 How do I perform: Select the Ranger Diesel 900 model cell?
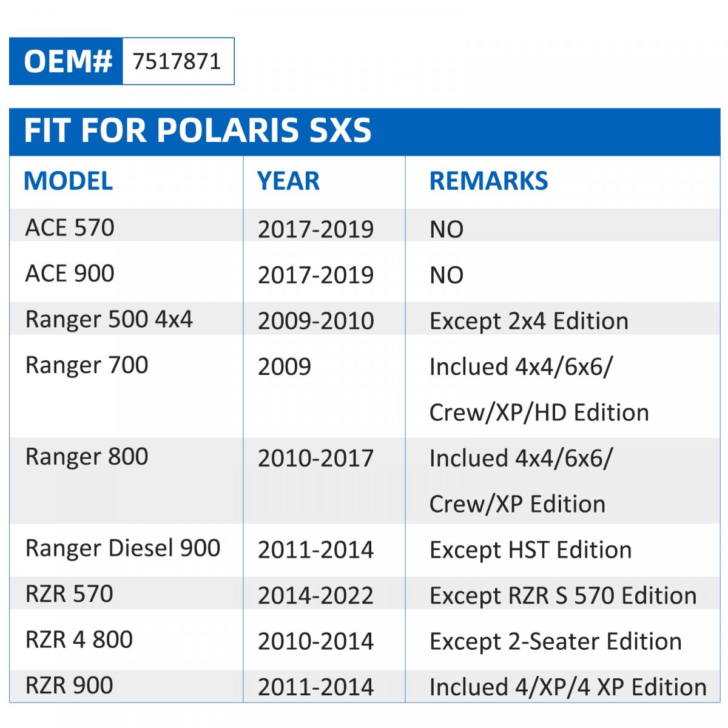tap(123, 548)
